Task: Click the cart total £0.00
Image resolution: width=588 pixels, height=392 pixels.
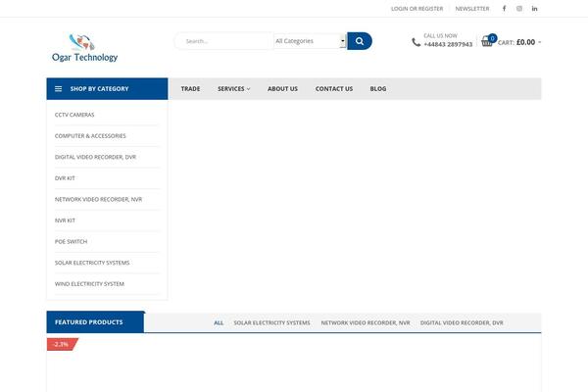Action: click(x=525, y=42)
